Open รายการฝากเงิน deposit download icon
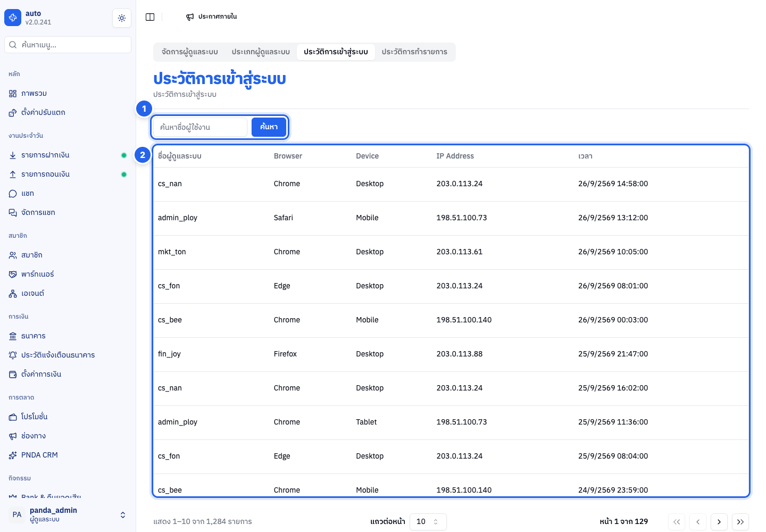This screenshot has height=532, width=766. (x=13, y=155)
